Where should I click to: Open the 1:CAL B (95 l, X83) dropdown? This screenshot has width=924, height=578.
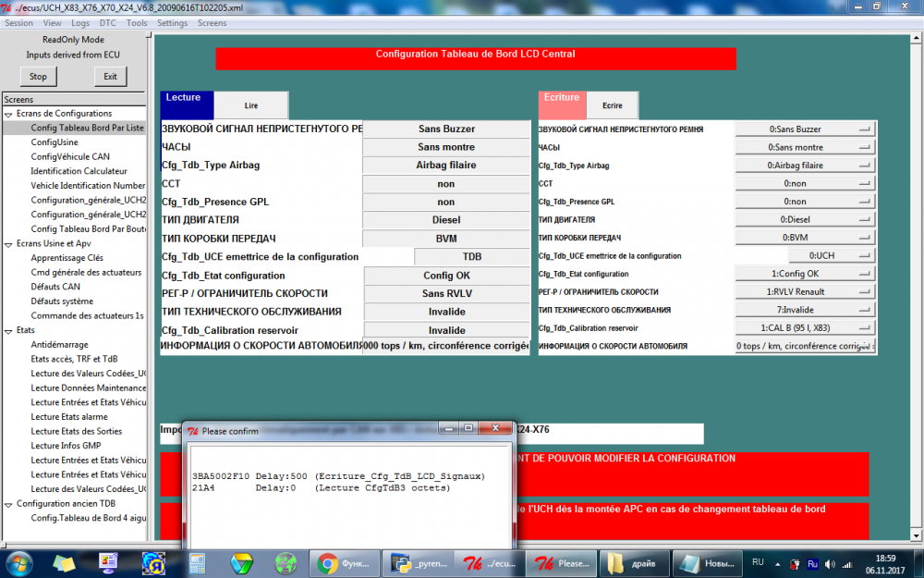tap(805, 328)
